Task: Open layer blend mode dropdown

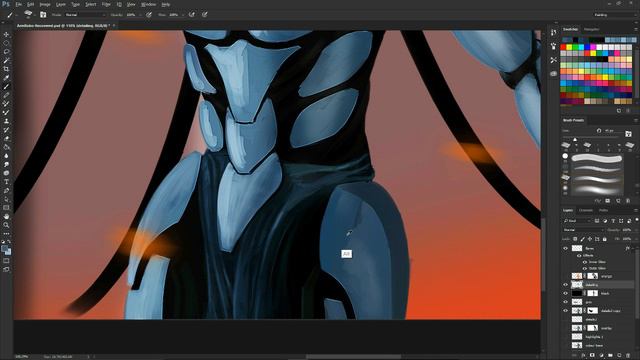Action: pyautogui.click(x=584, y=230)
